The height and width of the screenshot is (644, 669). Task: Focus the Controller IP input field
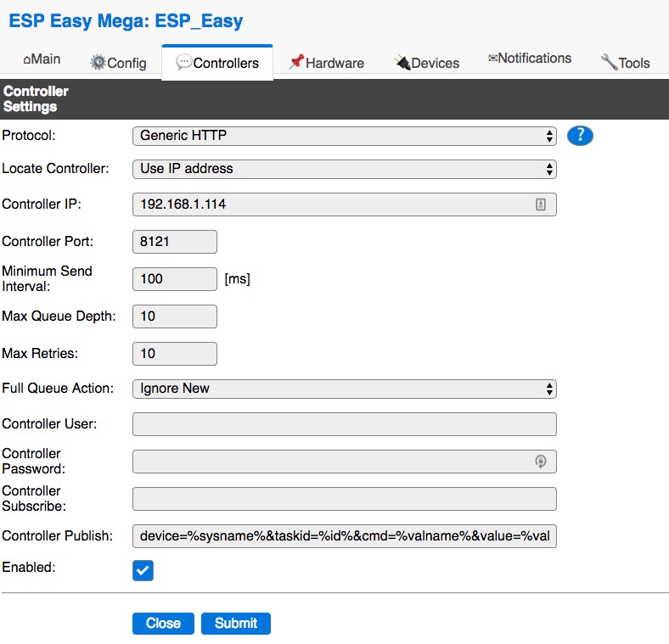pos(345,204)
